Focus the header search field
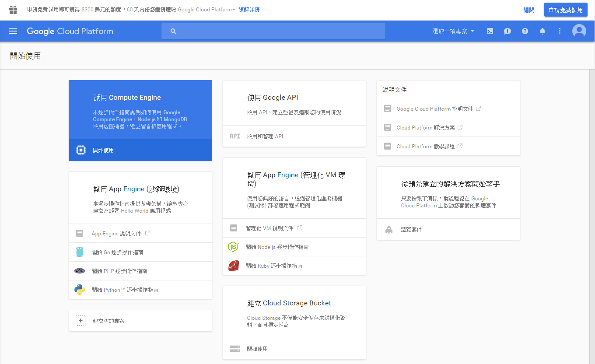Image resolution: width=595 pixels, height=364 pixels. (x=273, y=31)
